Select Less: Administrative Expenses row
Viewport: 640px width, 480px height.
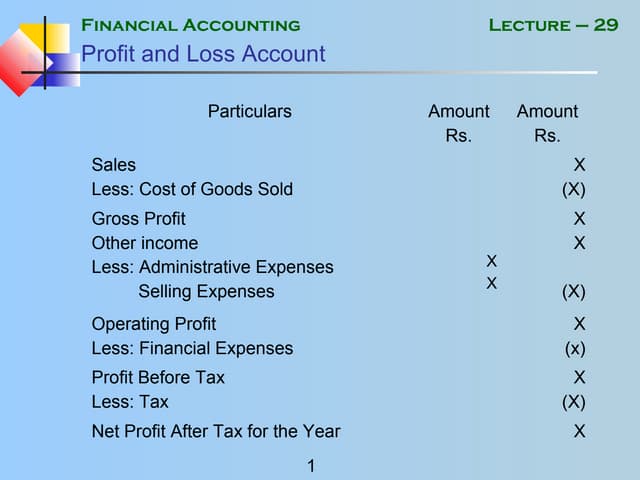pos(212,267)
